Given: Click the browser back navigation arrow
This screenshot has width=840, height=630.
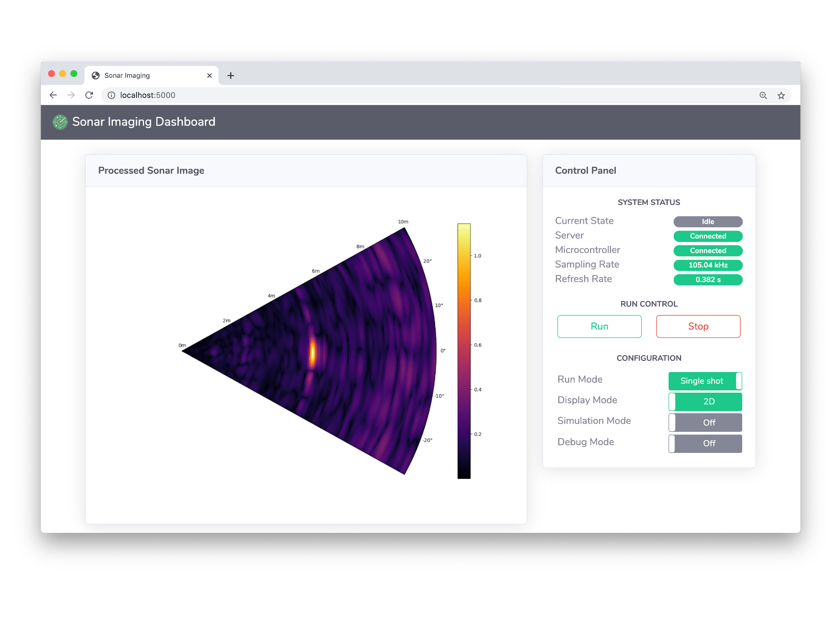Looking at the screenshot, I should coord(55,94).
